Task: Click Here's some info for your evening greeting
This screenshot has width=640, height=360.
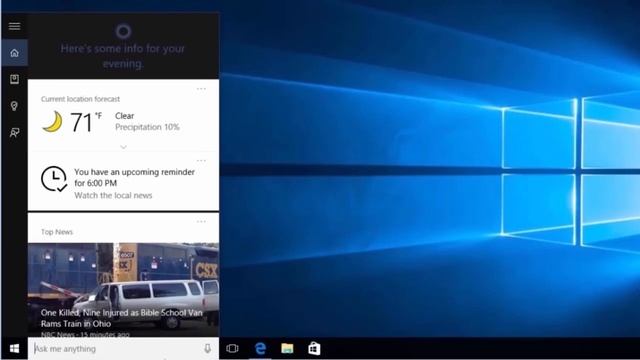Action: [x=123, y=56]
